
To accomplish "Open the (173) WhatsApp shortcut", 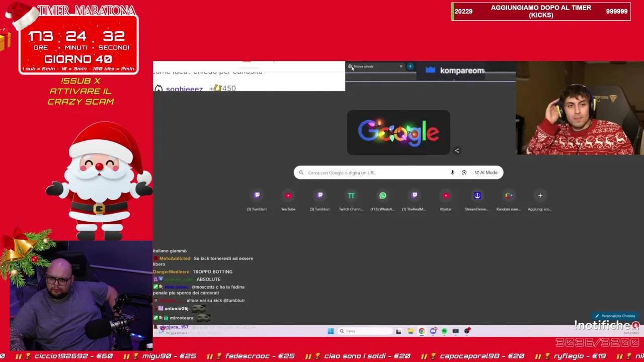I will pyautogui.click(x=383, y=200).
